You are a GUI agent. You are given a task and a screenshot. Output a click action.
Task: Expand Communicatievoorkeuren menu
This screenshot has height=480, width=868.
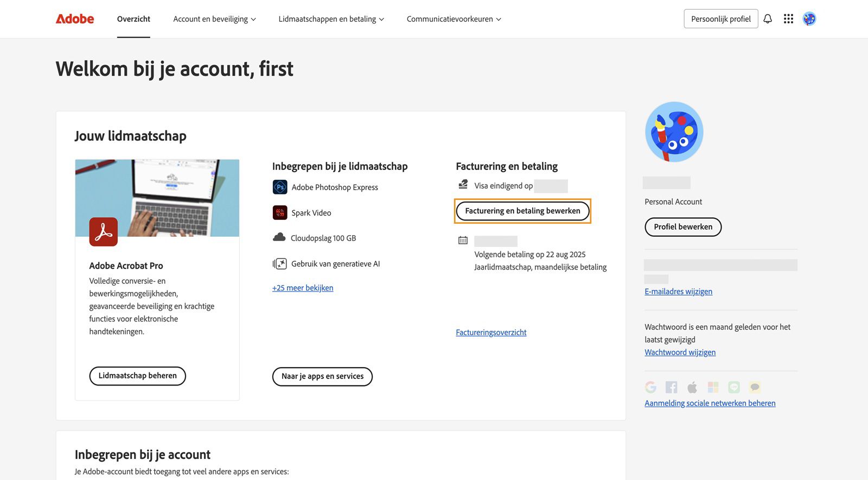(x=454, y=19)
